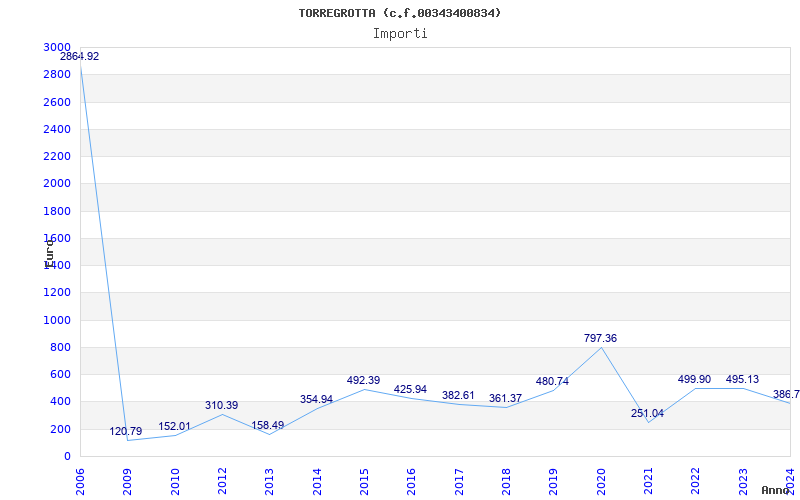Click the Anno axis title
The height and width of the screenshot is (500, 800).
point(775,490)
